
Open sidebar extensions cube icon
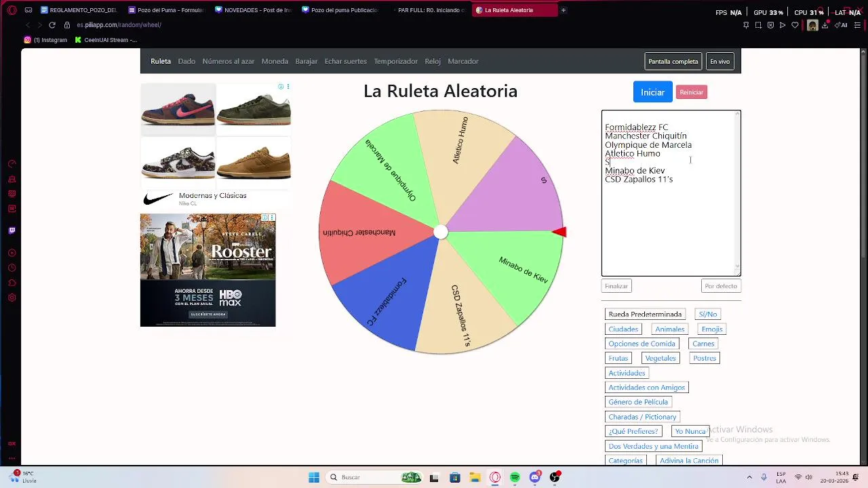pyautogui.click(x=12, y=283)
